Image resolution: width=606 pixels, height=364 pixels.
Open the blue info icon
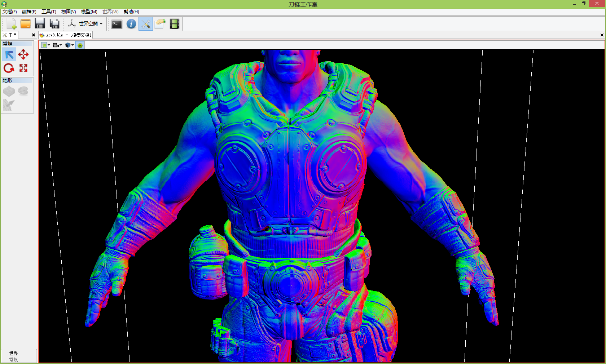coord(131,24)
